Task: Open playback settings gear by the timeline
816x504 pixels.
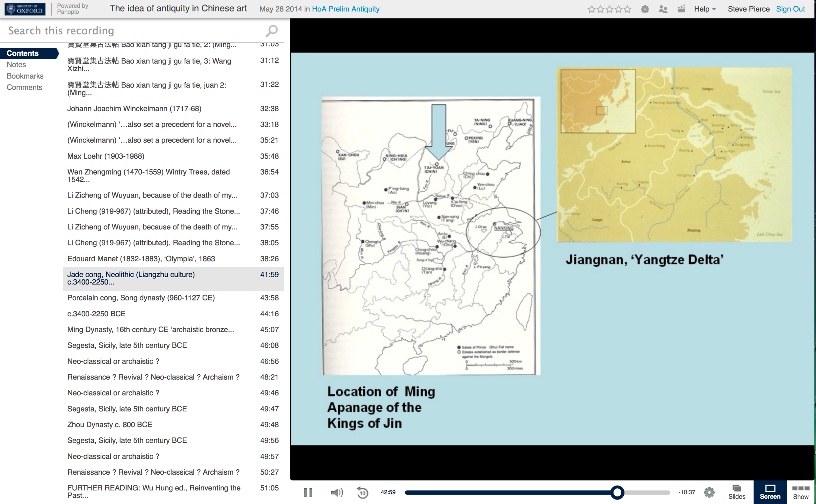Action: [709, 492]
